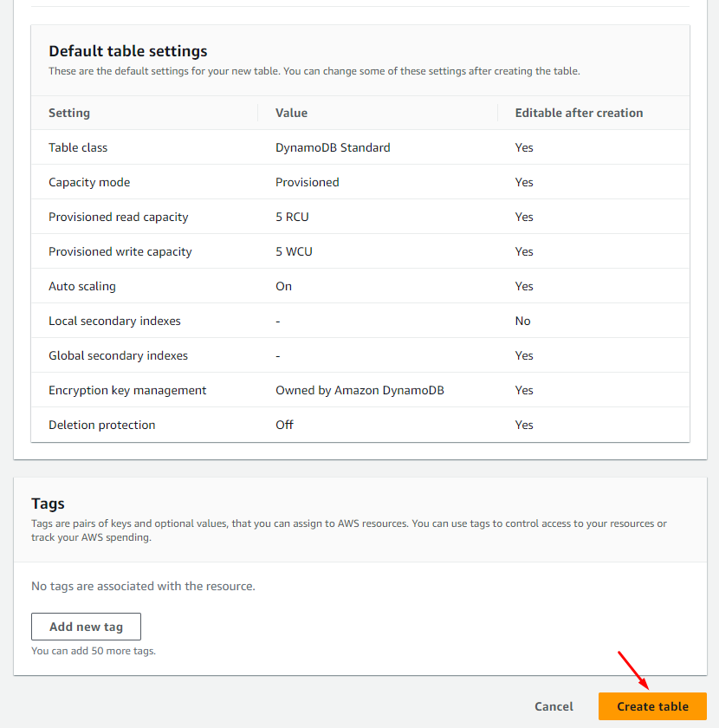Click the Editable after creation header
The width and height of the screenshot is (719, 728).
[579, 113]
